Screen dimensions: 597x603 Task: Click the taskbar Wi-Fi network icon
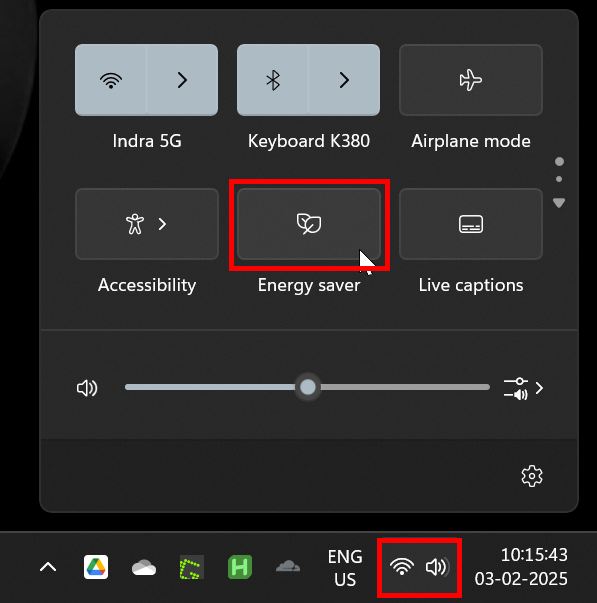[402, 567]
